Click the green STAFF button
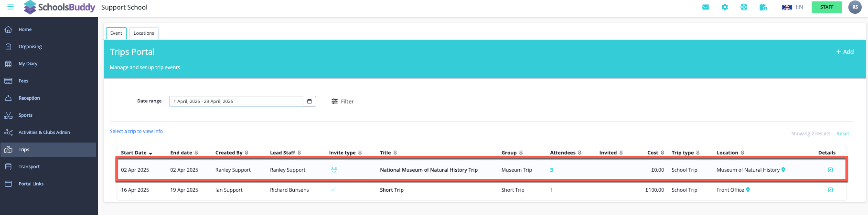The width and height of the screenshot is (868, 215). tap(826, 7)
